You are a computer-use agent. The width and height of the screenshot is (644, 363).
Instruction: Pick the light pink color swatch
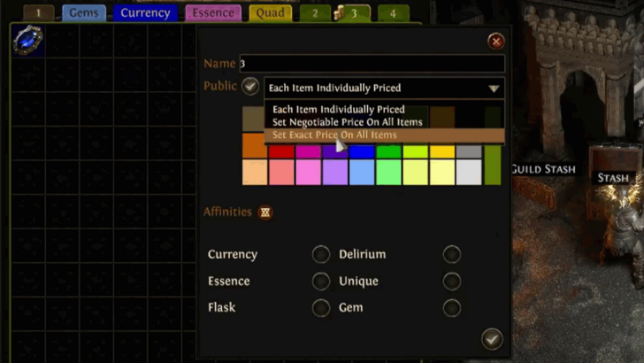(308, 173)
